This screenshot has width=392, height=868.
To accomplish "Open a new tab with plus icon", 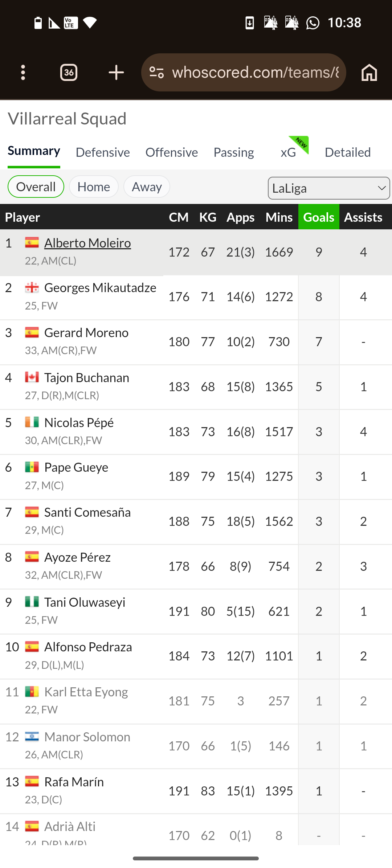I will 116,73.
